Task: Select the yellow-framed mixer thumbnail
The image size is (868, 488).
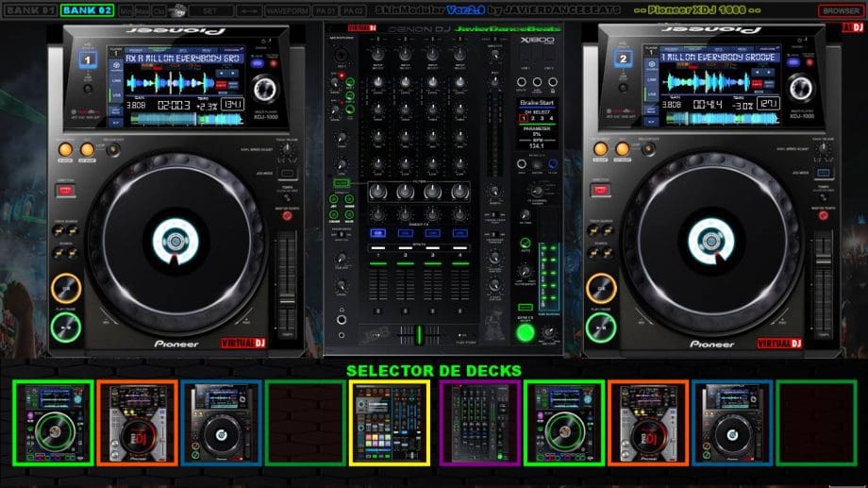Action: point(390,423)
